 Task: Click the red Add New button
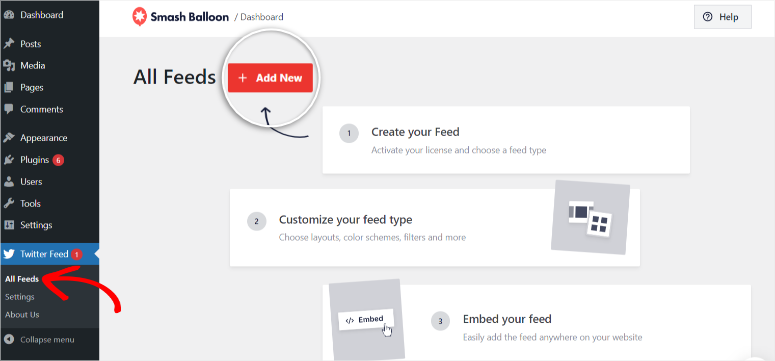pos(270,78)
